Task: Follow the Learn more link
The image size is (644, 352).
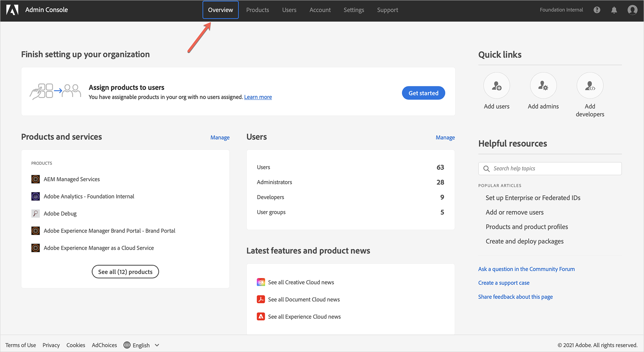Action: 258,97
